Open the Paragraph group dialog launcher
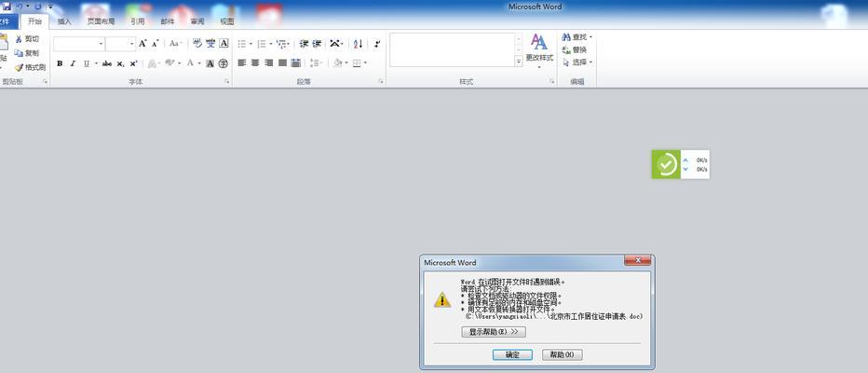 click(x=381, y=81)
